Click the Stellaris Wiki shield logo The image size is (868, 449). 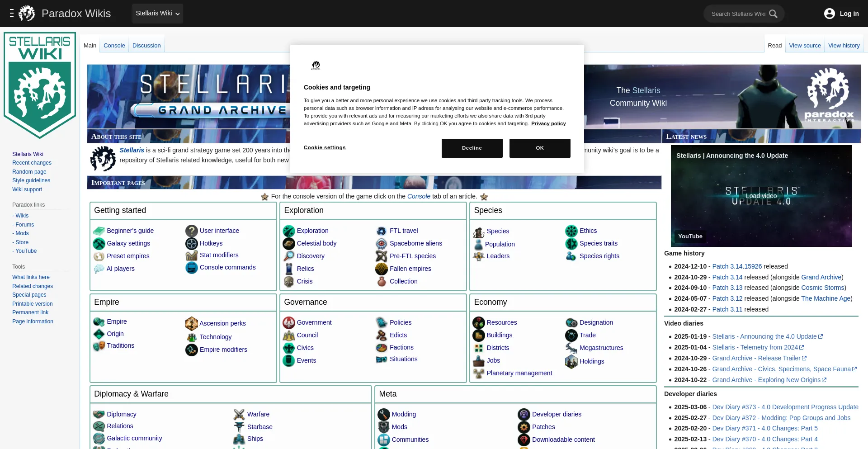click(40, 85)
